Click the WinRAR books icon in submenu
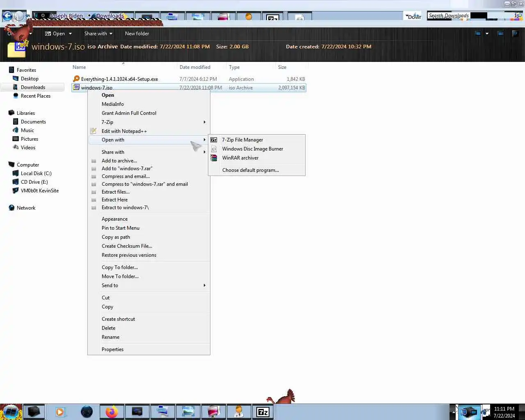The width and height of the screenshot is (525, 420). coord(214,158)
